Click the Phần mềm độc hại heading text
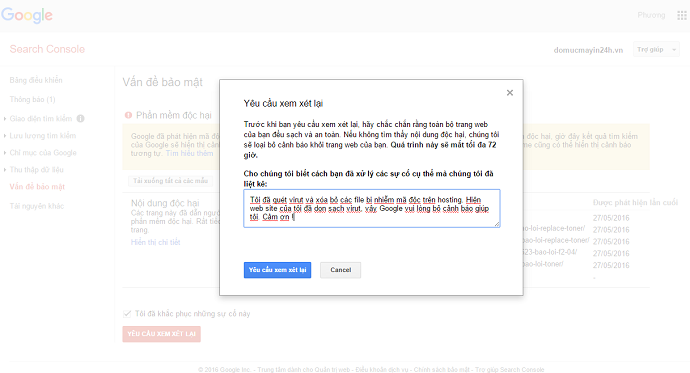690x373 pixels. (x=174, y=115)
